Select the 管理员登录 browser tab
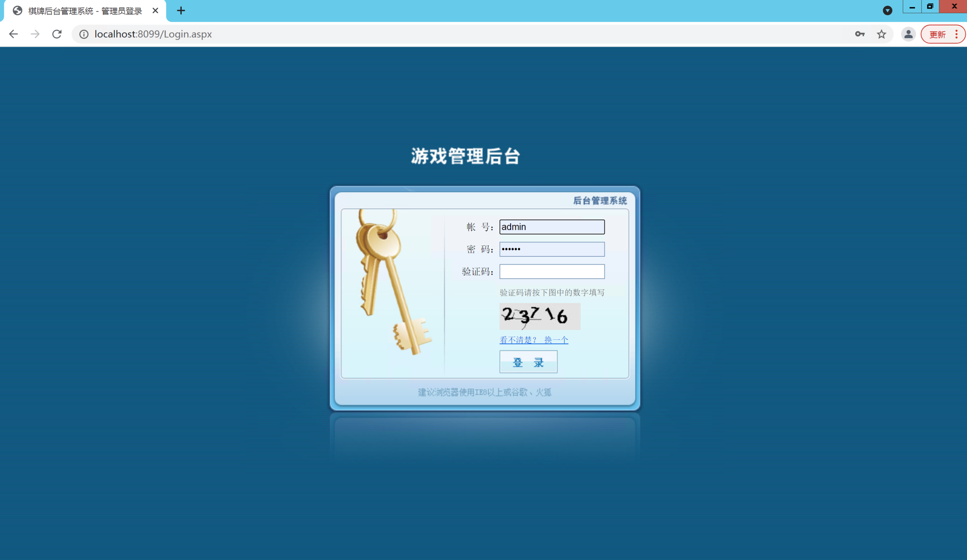 point(84,11)
